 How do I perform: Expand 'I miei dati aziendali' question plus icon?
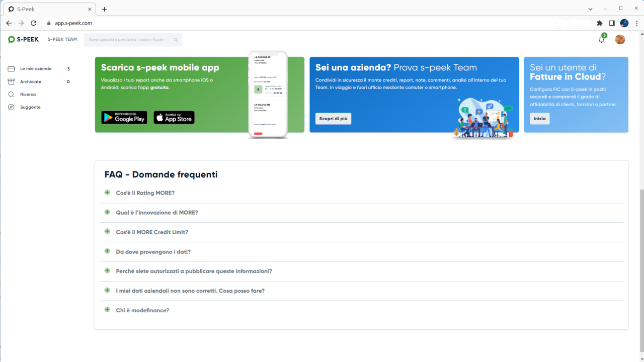tap(107, 291)
